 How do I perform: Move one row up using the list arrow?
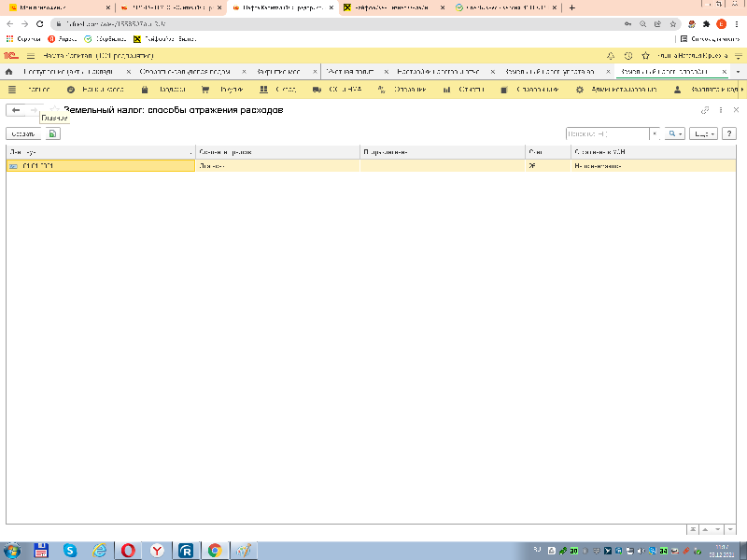coord(705,529)
